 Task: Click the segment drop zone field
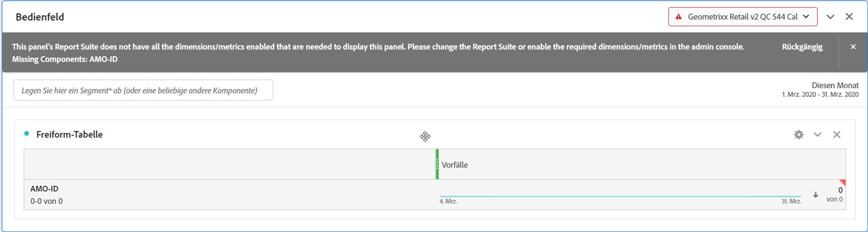pyautogui.click(x=143, y=90)
